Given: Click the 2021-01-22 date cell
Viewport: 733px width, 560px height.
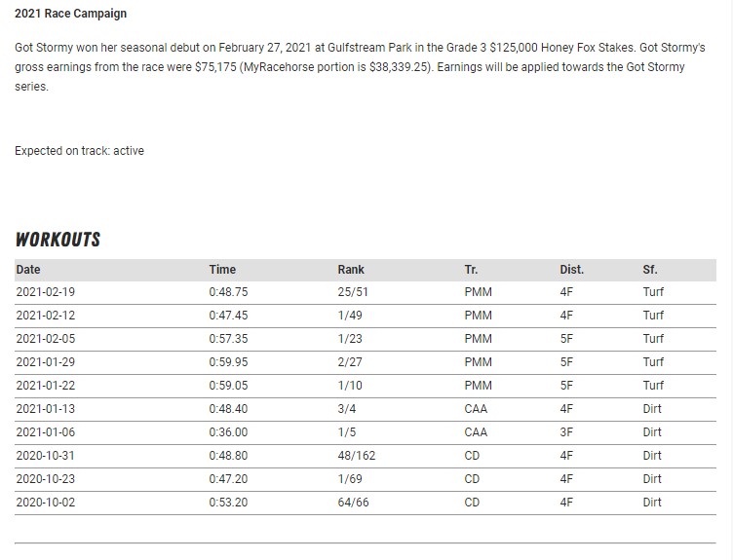Looking at the screenshot, I should (x=46, y=386).
